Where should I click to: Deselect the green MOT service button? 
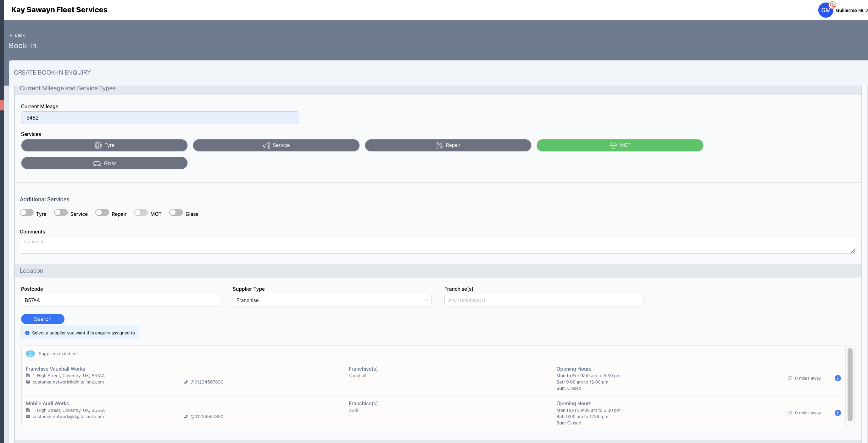(x=620, y=145)
